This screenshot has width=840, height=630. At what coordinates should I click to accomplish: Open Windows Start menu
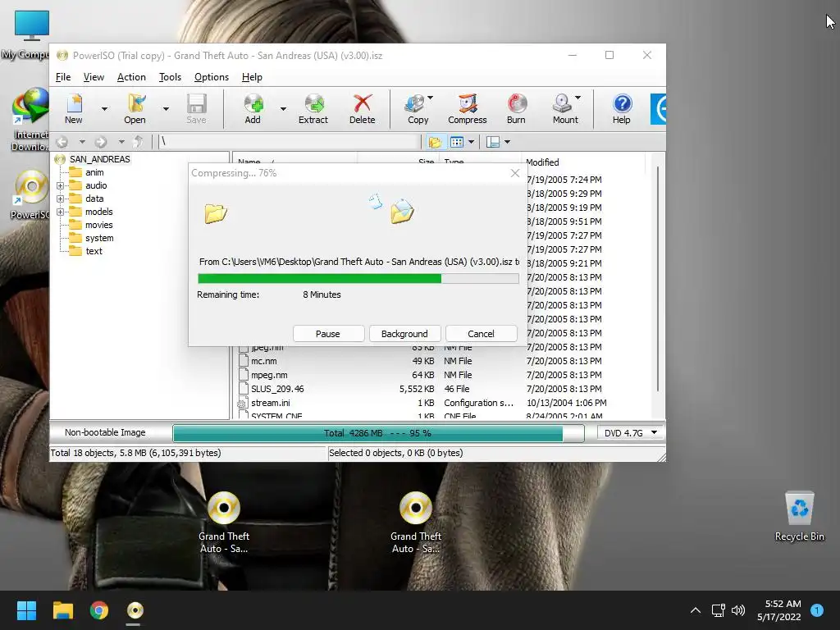[x=26, y=610]
